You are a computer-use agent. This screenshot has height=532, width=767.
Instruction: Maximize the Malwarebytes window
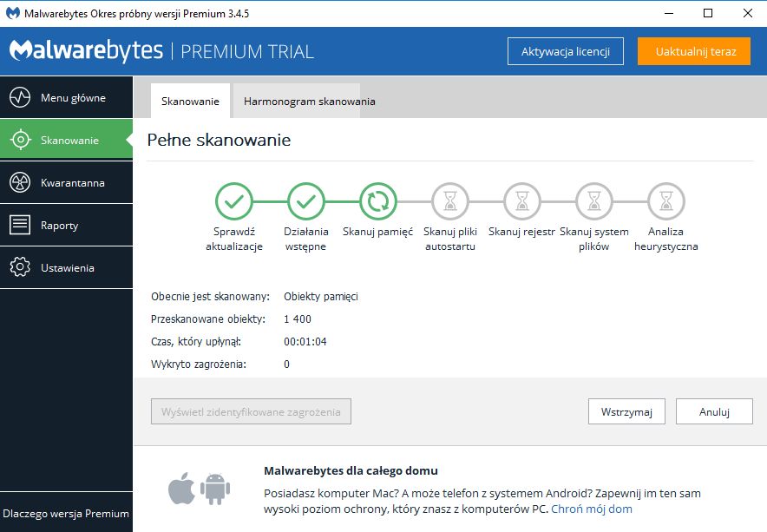708,13
